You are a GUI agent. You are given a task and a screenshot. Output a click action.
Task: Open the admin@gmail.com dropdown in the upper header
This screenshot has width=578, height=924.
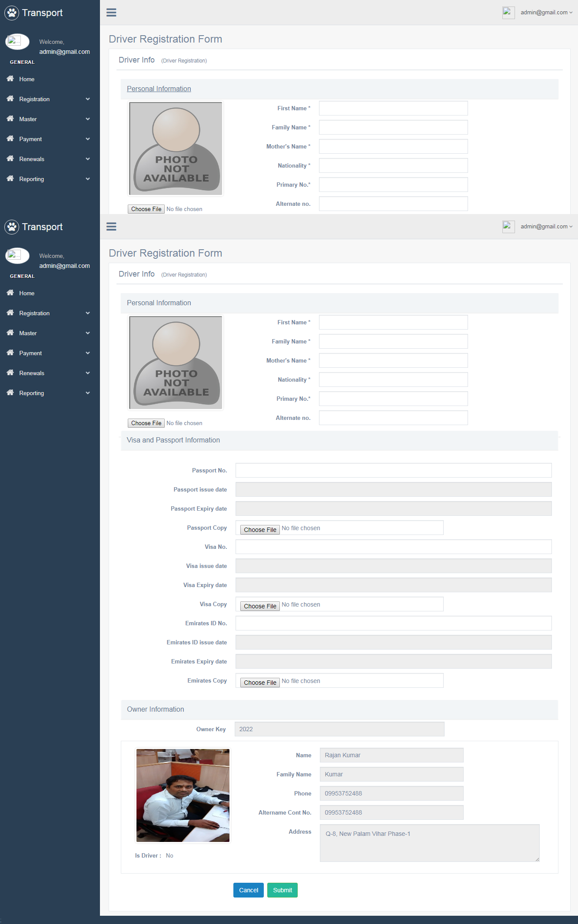[546, 13]
